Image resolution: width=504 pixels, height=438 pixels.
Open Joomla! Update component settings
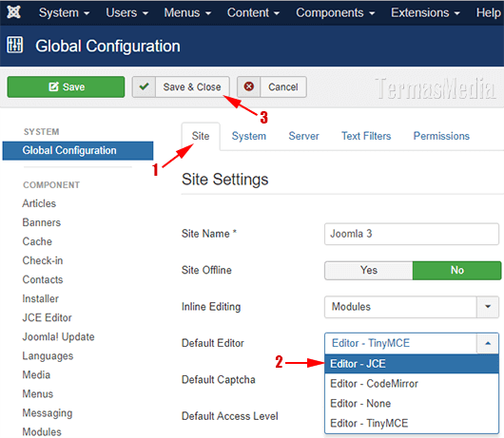point(58,336)
